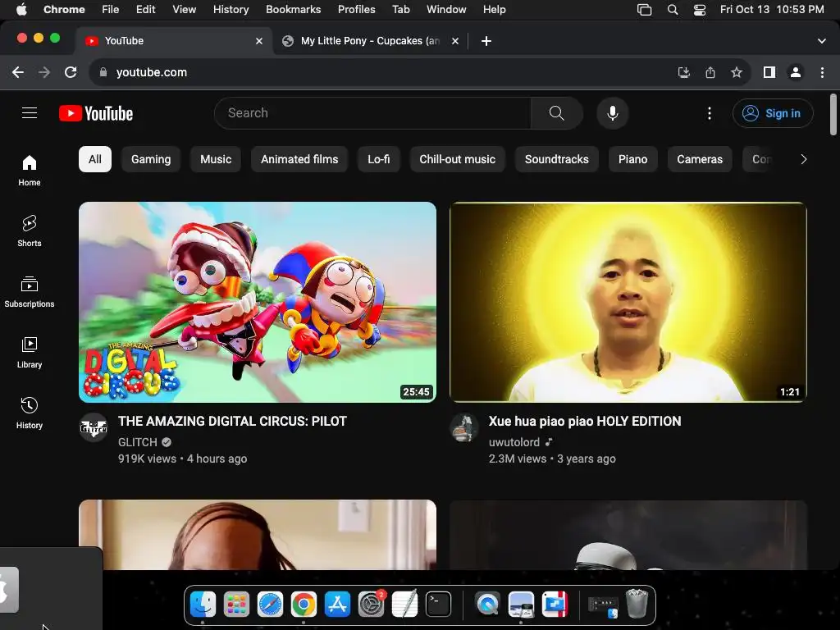Click the YouTube logo
Image resolution: width=840 pixels, height=630 pixels.
click(x=96, y=113)
